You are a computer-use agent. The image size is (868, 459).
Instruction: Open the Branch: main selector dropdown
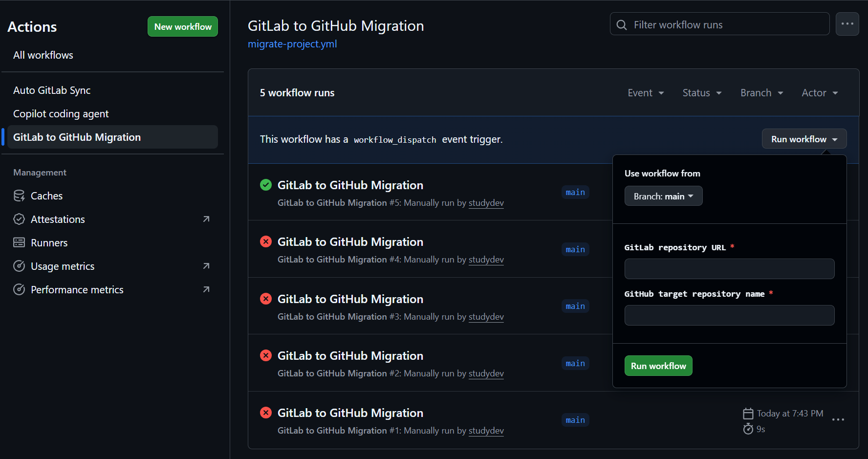click(x=663, y=196)
